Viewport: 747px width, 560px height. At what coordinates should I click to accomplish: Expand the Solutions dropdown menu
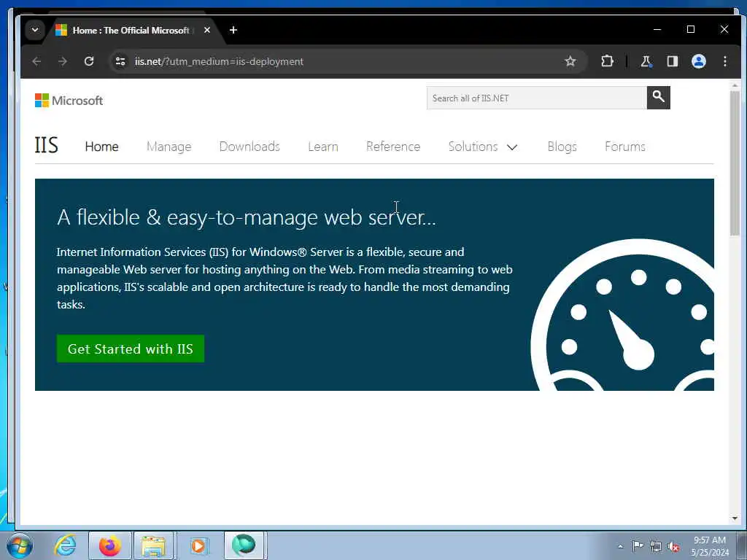point(483,147)
